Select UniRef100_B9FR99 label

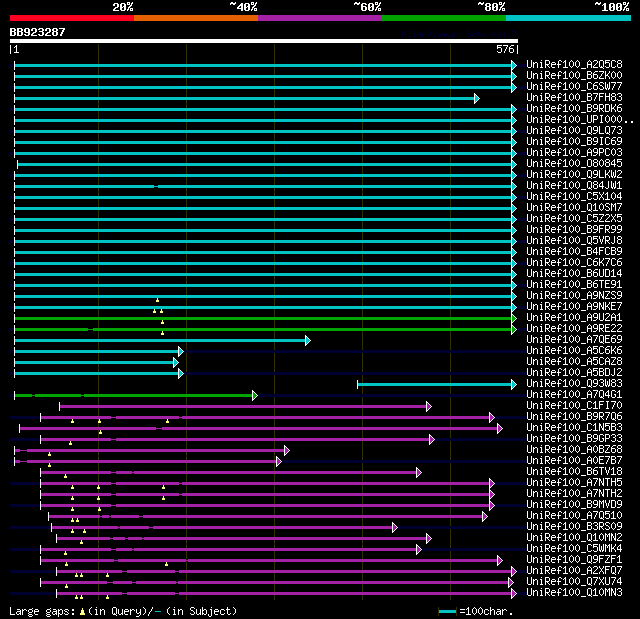coord(574,230)
